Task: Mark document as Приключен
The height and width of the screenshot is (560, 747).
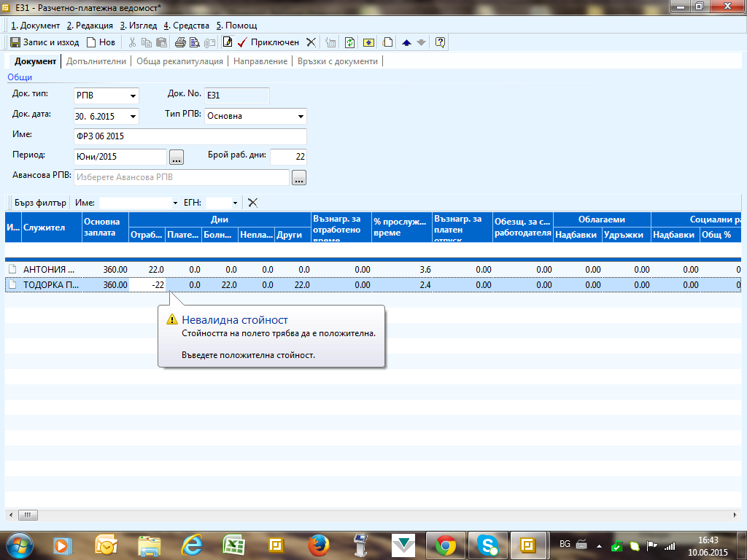Action: (268, 42)
